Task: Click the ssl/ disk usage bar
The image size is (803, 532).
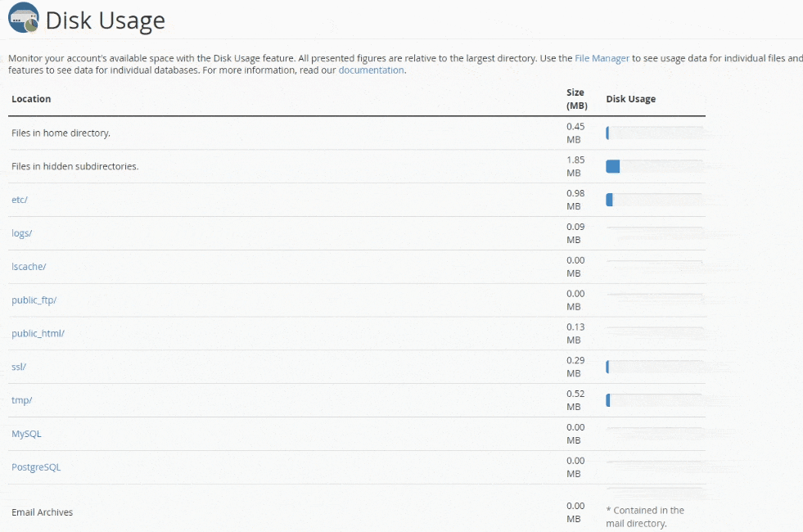Action: pyautogui.click(x=655, y=367)
